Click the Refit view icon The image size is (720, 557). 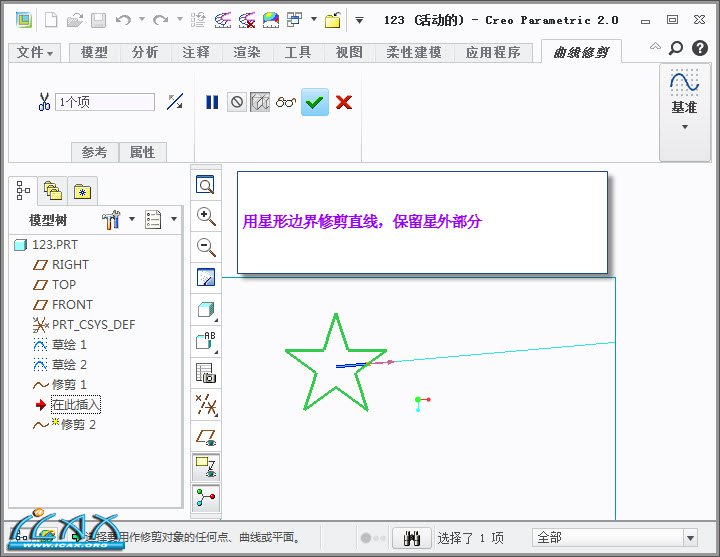[x=205, y=185]
